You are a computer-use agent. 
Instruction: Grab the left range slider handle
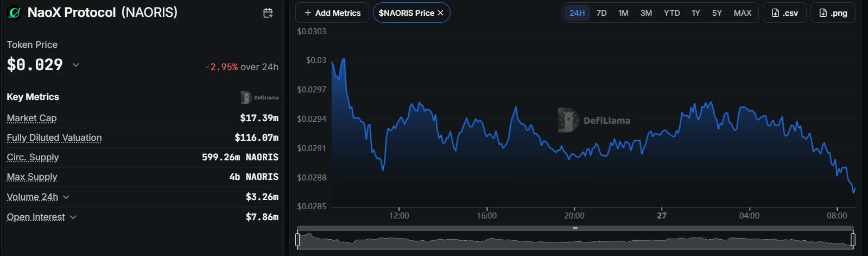[297, 239]
